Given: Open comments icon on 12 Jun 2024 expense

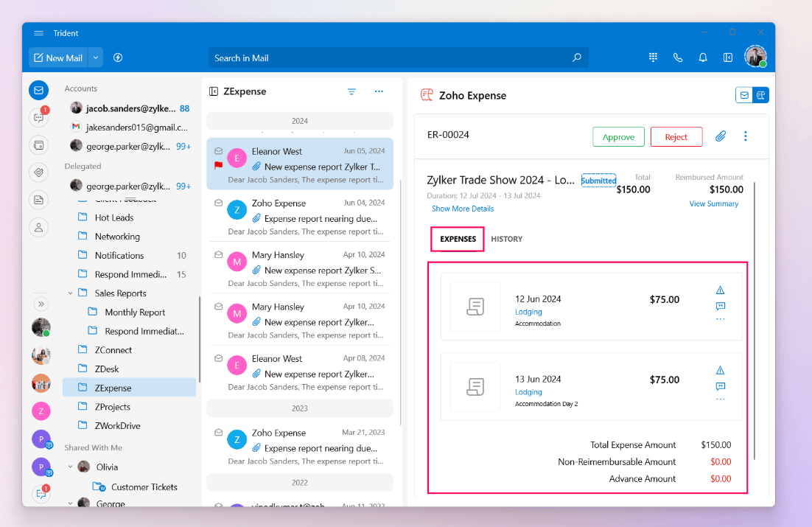Looking at the screenshot, I should click(x=721, y=307).
